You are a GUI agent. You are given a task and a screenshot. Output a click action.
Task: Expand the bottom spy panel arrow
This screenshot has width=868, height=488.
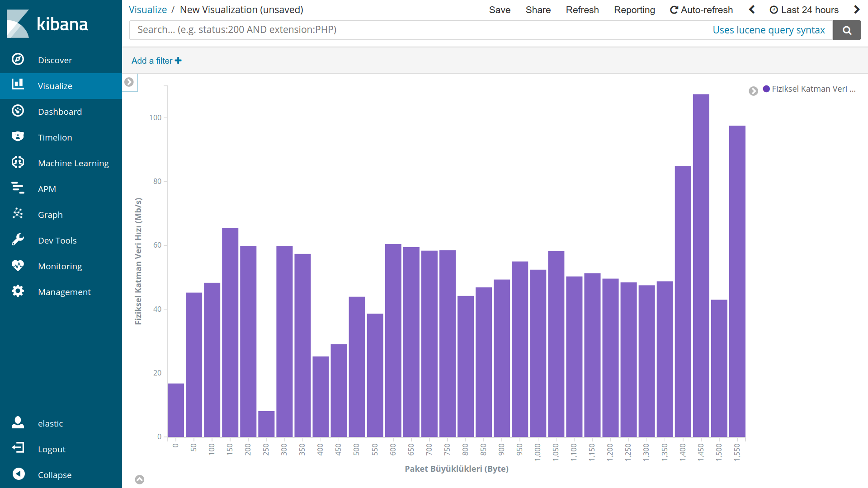(140, 480)
